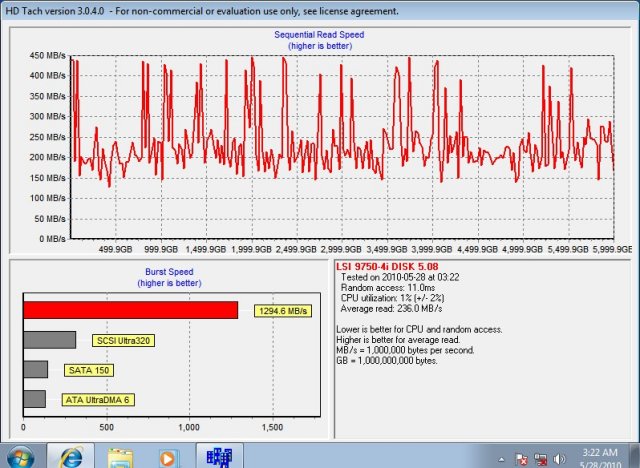Open Windows Explorer folder taskbar icon
The height and width of the screenshot is (468, 640).
[x=120, y=458]
